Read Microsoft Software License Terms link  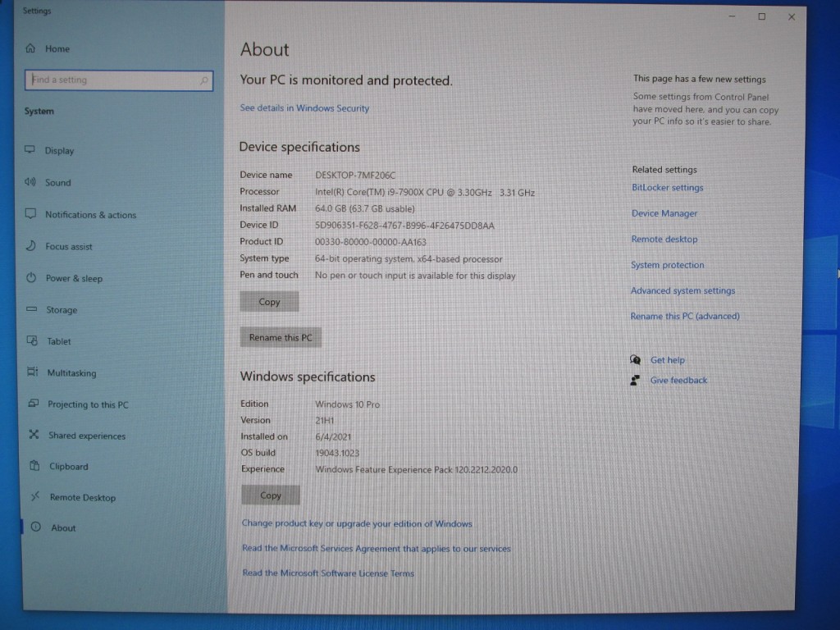328,573
